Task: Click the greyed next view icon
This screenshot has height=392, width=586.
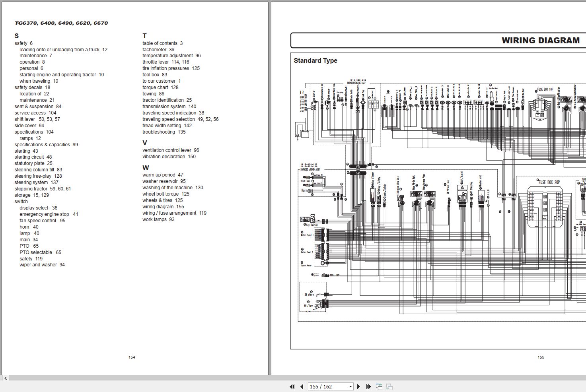Action: pos(389,386)
